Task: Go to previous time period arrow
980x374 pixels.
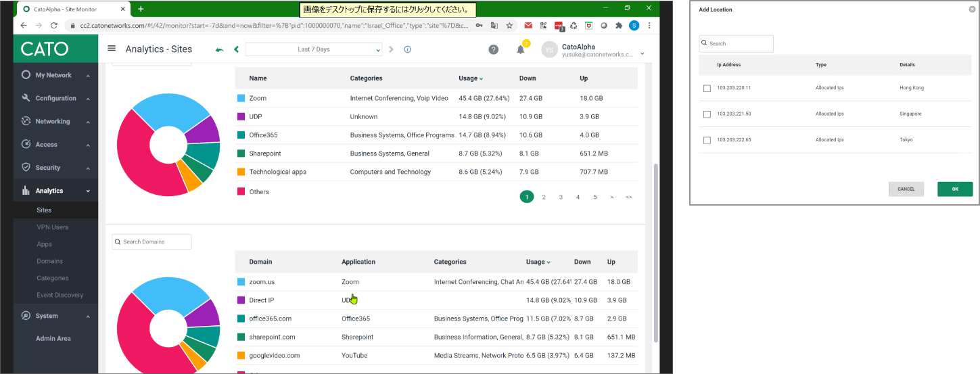Action: (x=236, y=49)
